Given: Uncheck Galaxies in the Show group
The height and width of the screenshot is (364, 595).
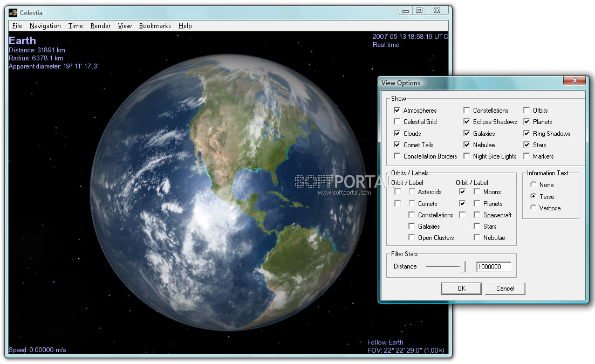Looking at the screenshot, I should [467, 134].
